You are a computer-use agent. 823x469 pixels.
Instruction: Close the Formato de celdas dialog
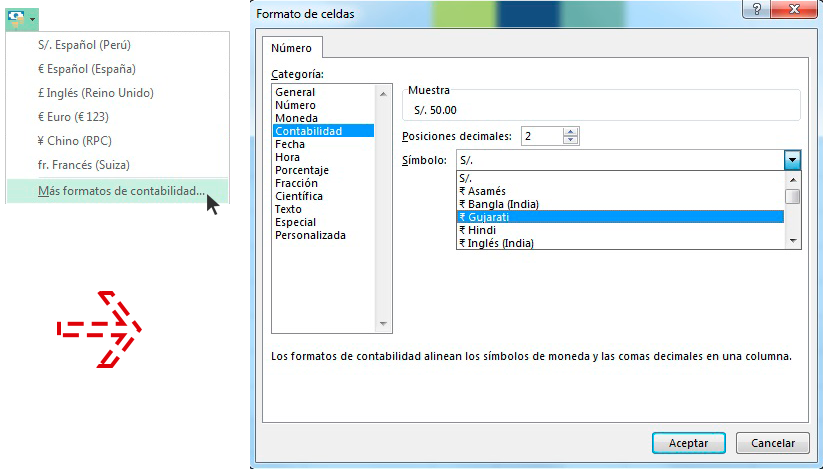795,9
